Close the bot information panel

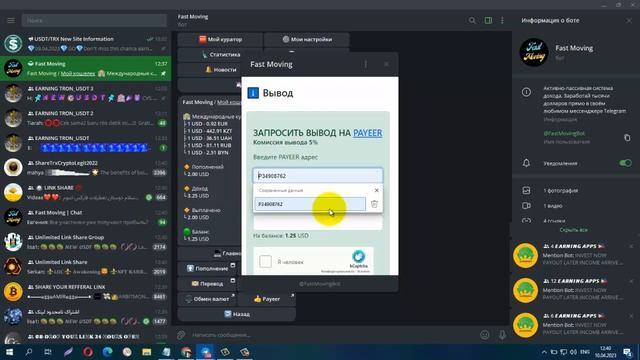click(629, 20)
